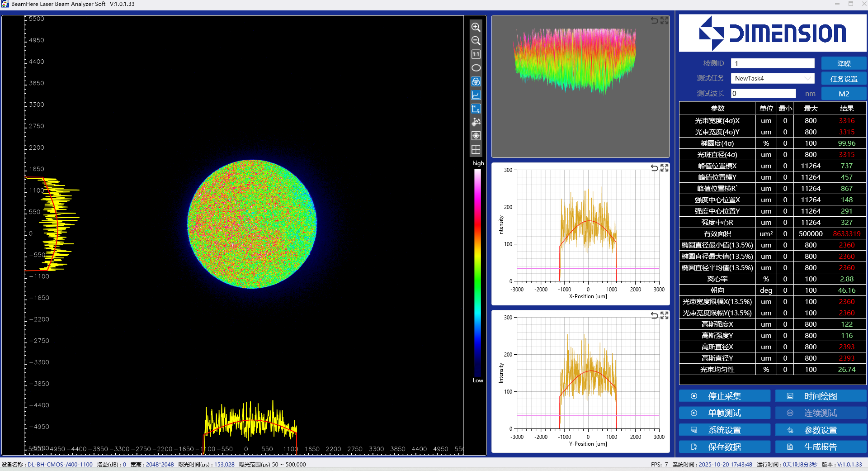
Task: Toggle the X-Y axes display button
Action: [x=476, y=109]
